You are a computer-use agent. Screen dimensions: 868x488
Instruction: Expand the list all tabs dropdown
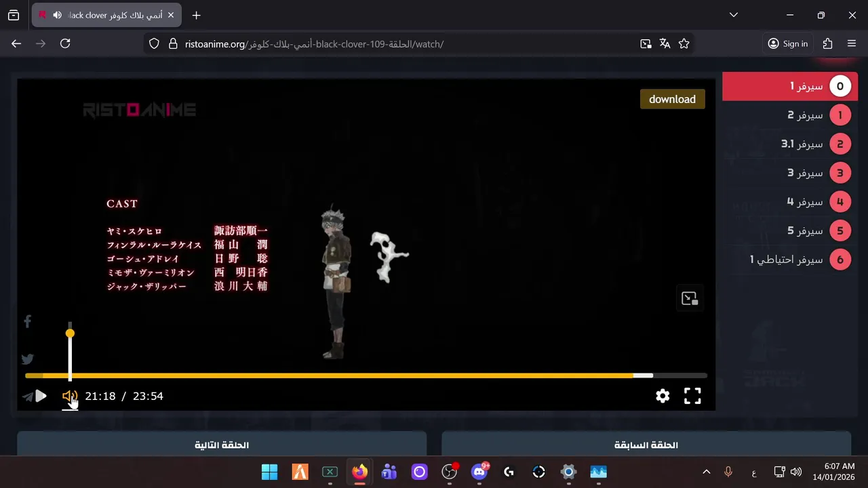tap(733, 15)
